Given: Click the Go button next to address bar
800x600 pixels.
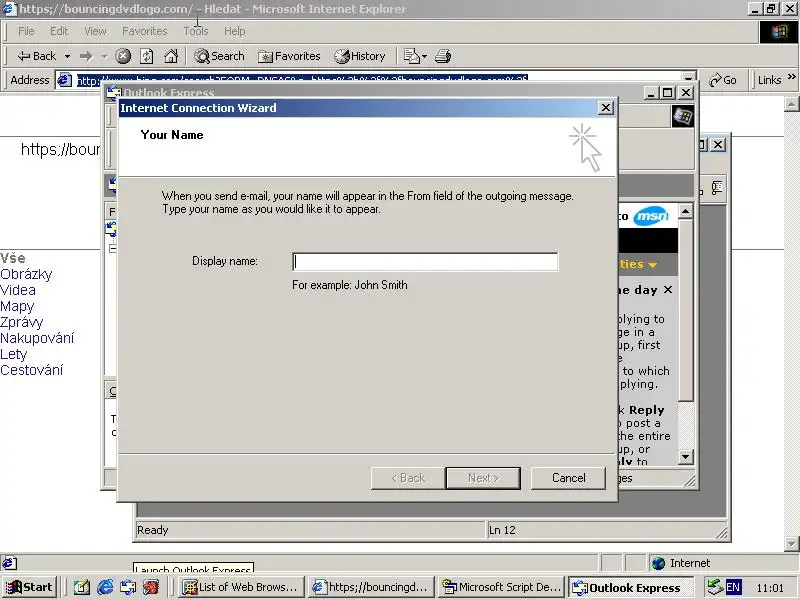Looking at the screenshot, I should [x=723, y=80].
